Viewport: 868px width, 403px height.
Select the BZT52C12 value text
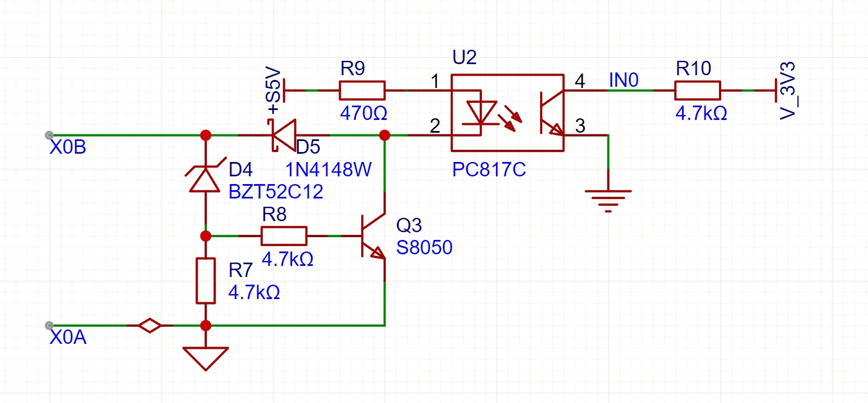(x=276, y=192)
